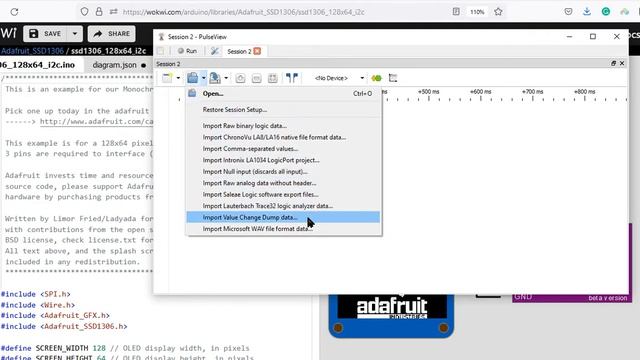Click the green Grammarly extension icon
The height and width of the screenshot is (360, 640).
click(x=606, y=12)
